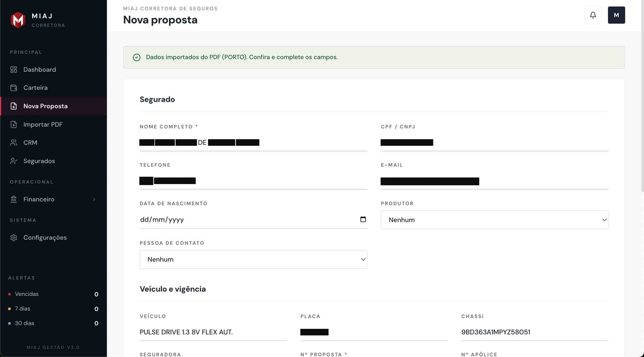Click the Segurados user-check icon
The width and height of the screenshot is (644, 357).
click(x=14, y=161)
